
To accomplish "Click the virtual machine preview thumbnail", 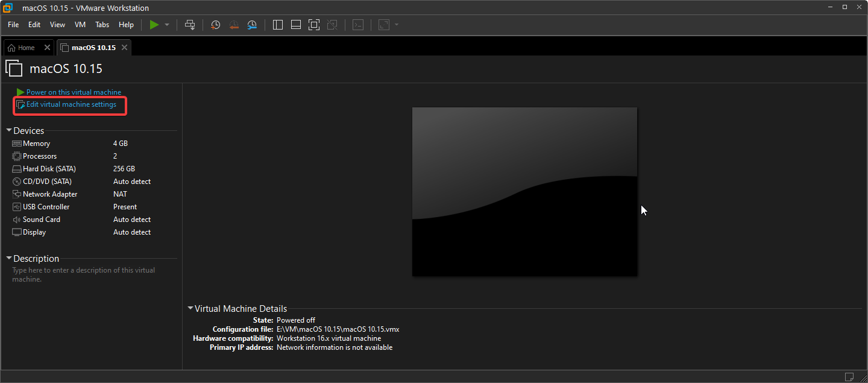I will (524, 192).
